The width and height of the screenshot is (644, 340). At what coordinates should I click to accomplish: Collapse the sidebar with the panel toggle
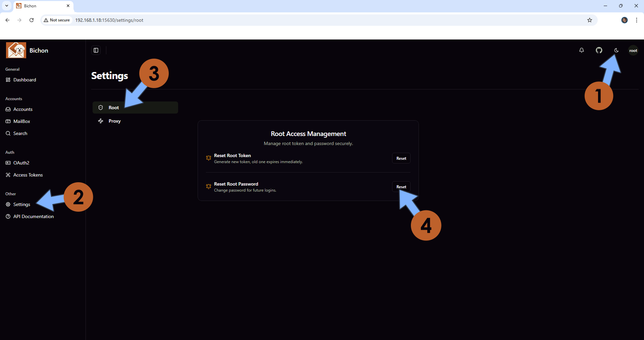[x=96, y=50]
